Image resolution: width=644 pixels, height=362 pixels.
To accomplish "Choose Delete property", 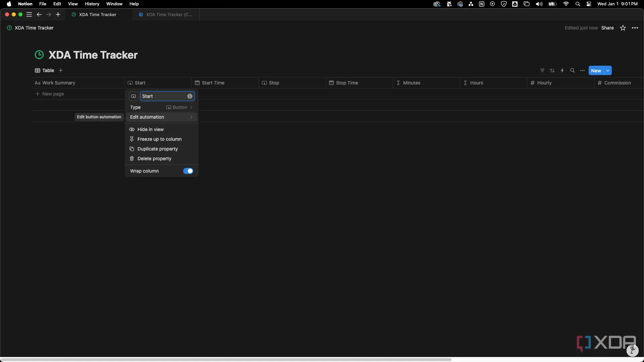I will (162, 159).
